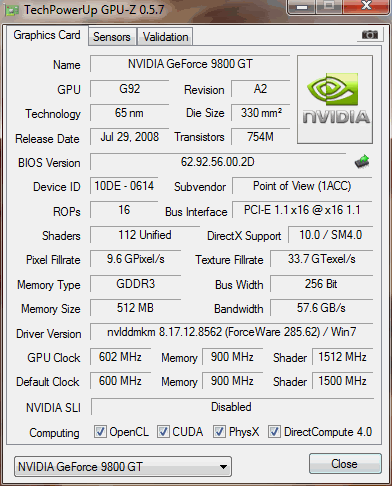Toggle the OpenCL checkbox
The image size is (392, 486).
(100, 432)
